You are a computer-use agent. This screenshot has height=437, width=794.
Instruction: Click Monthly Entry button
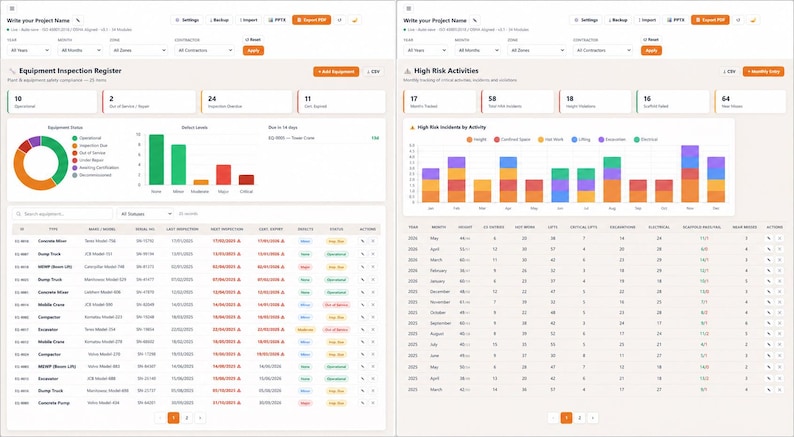tap(763, 72)
